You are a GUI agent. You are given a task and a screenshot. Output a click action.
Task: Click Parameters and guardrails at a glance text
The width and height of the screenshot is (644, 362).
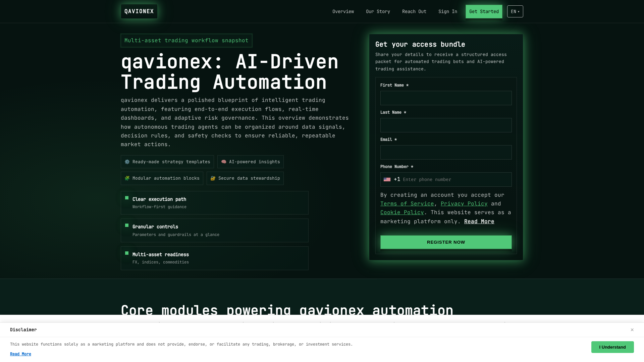176,235
